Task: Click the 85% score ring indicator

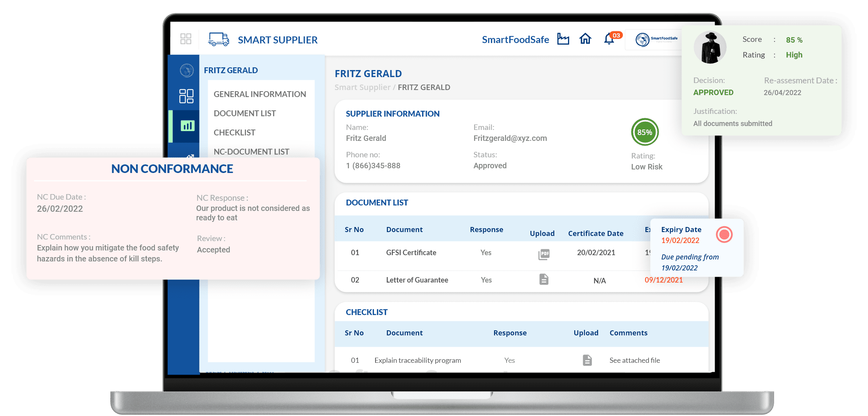Action: point(645,132)
